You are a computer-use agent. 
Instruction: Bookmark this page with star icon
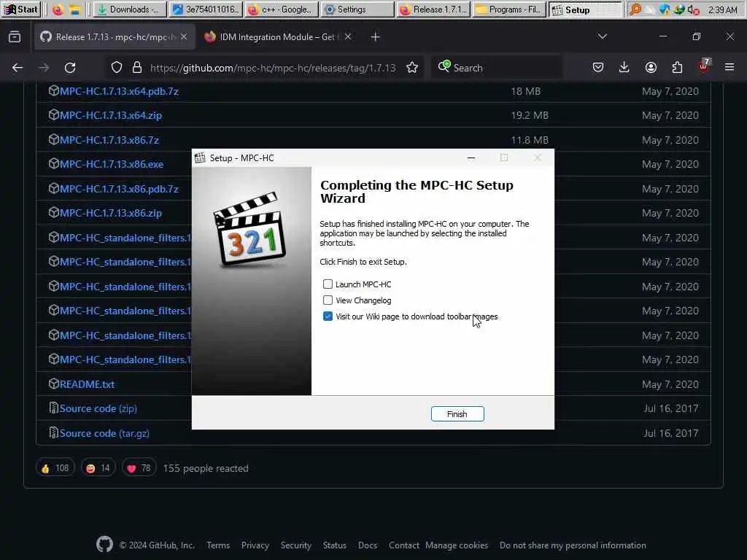pos(413,68)
